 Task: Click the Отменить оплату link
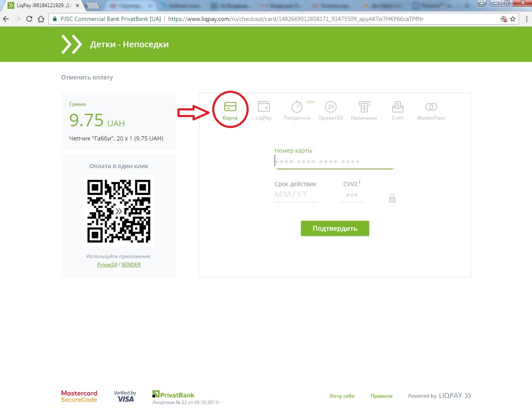[87, 77]
